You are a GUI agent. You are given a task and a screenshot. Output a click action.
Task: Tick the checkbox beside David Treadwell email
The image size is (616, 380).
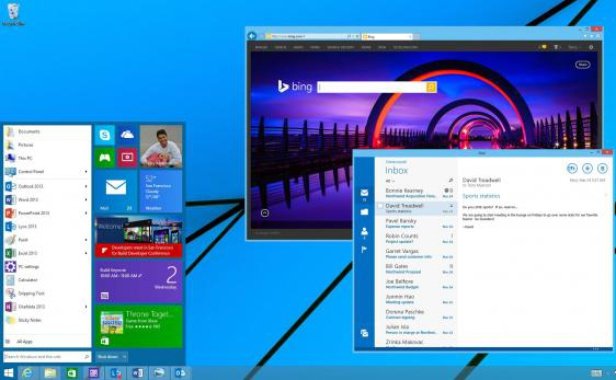(x=380, y=206)
